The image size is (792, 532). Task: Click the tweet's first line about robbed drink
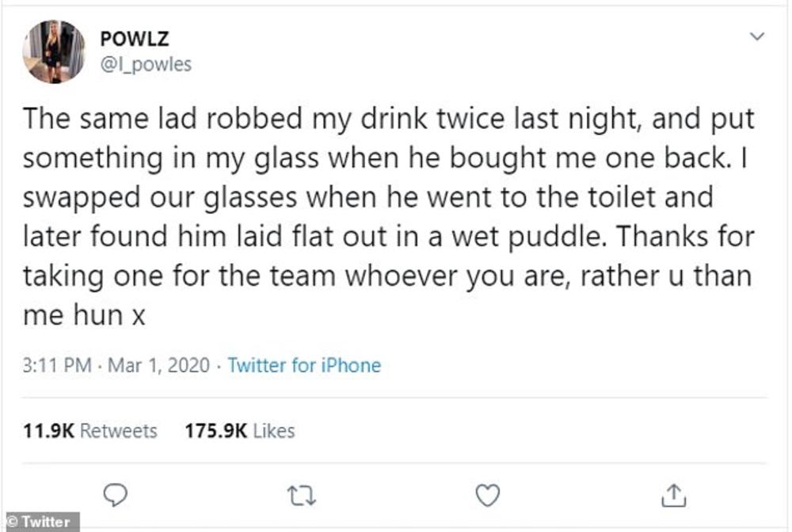[388, 120]
